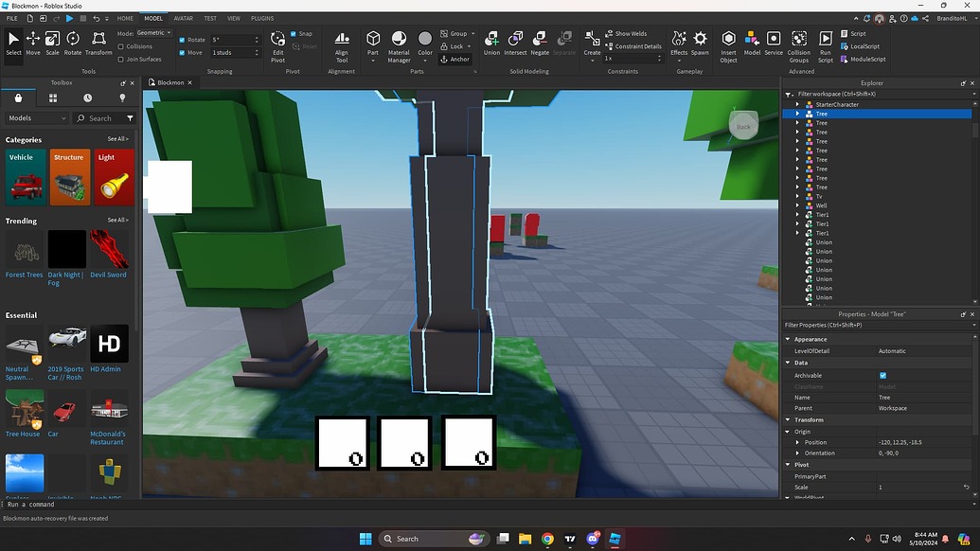This screenshot has height=551, width=980.
Task: Open the Toolbox creations lightbulb tab
Action: coord(122,98)
